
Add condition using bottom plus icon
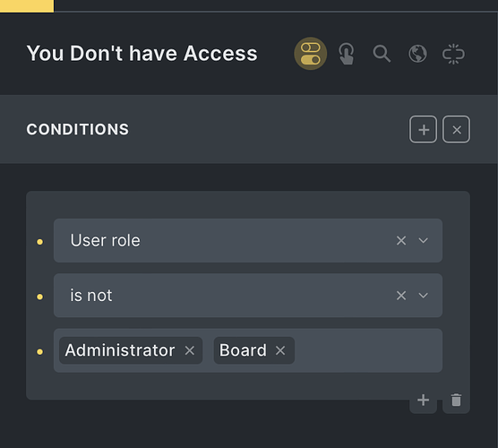tap(424, 400)
